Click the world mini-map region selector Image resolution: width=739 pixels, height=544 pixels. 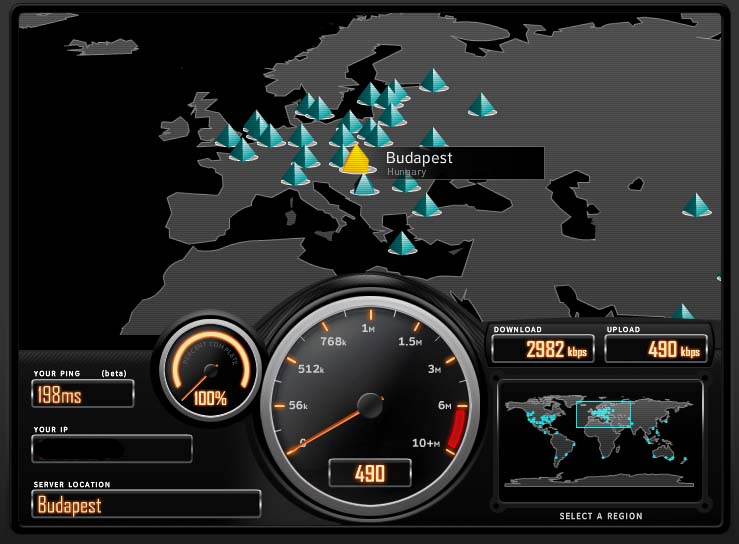[x=600, y=431]
